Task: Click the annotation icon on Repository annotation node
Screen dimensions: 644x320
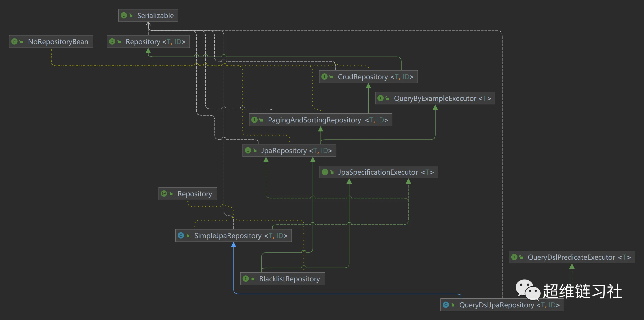Action: click(164, 194)
